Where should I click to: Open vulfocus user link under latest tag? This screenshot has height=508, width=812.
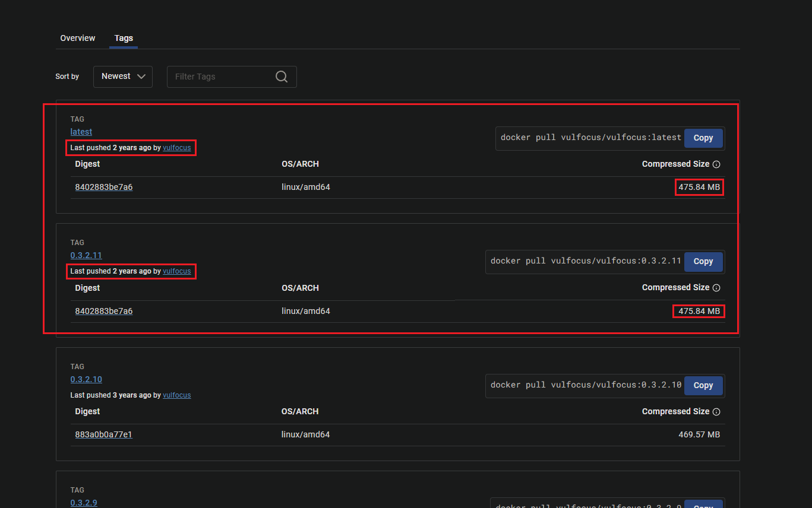click(x=177, y=148)
